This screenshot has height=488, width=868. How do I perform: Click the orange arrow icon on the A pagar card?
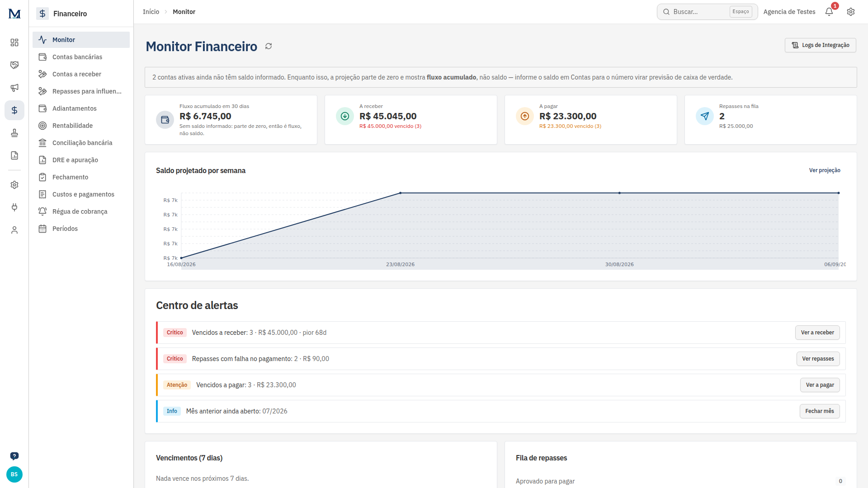coord(525,116)
